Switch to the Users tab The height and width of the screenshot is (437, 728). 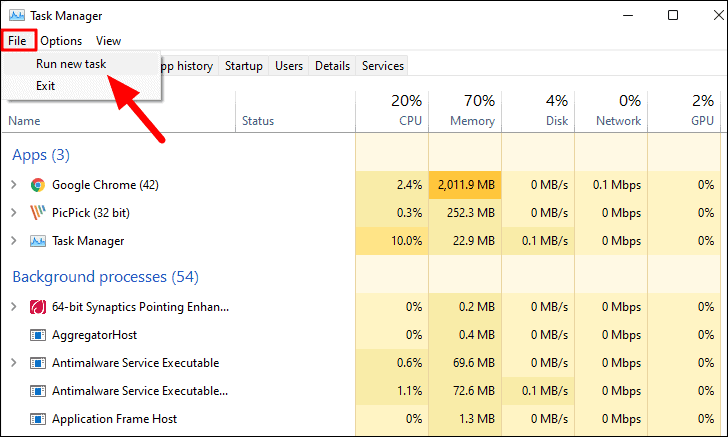click(289, 66)
